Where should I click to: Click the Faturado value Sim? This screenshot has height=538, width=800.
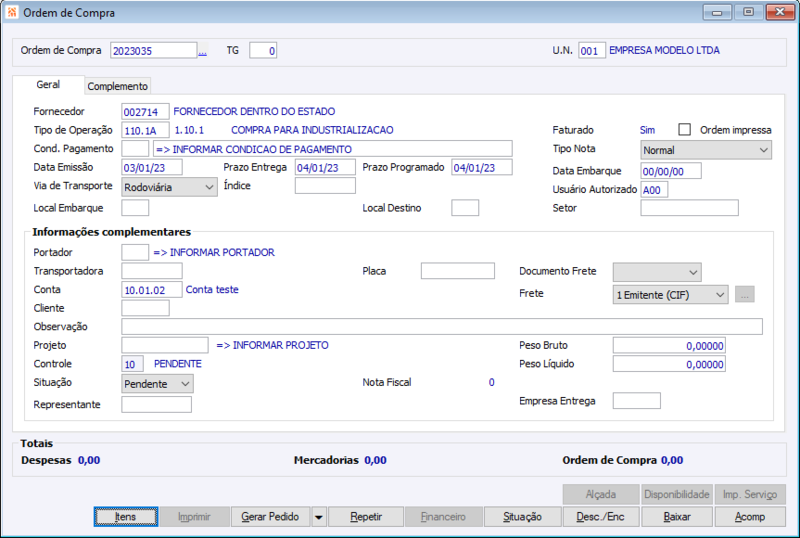pyautogui.click(x=647, y=130)
